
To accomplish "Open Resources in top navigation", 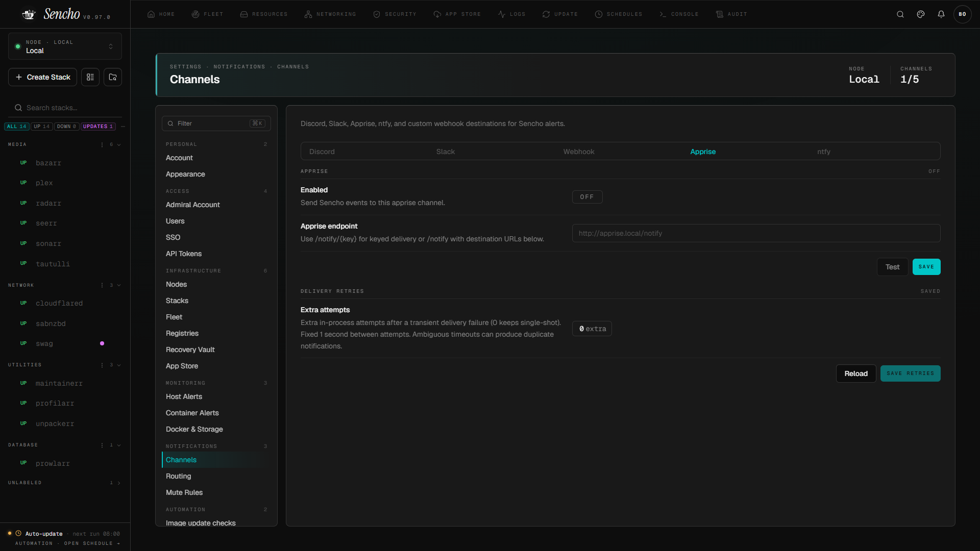I will (x=264, y=14).
